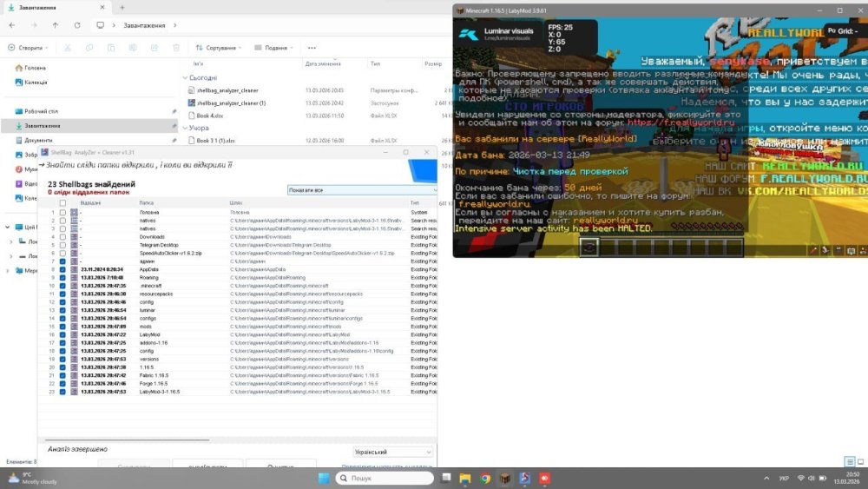Click the Luminar visuals logo in Minecraft

(469, 35)
